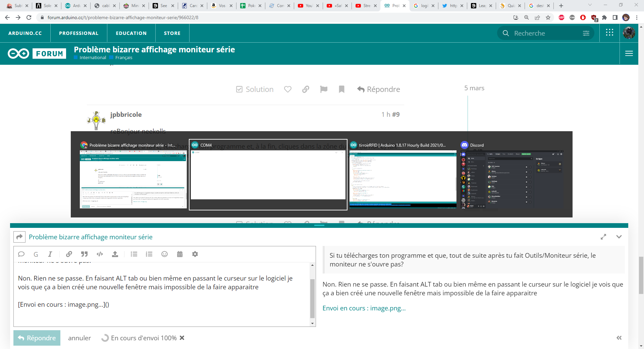Click the AdBlock Plus extension icon

click(x=561, y=17)
